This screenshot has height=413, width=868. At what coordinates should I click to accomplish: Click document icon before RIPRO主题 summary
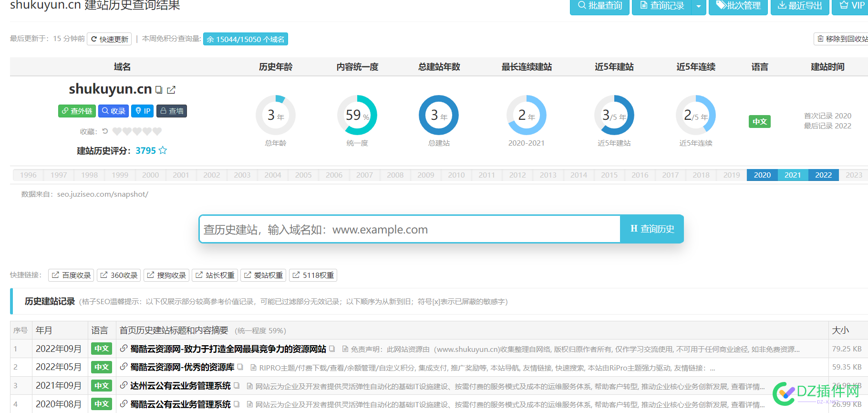253,368
